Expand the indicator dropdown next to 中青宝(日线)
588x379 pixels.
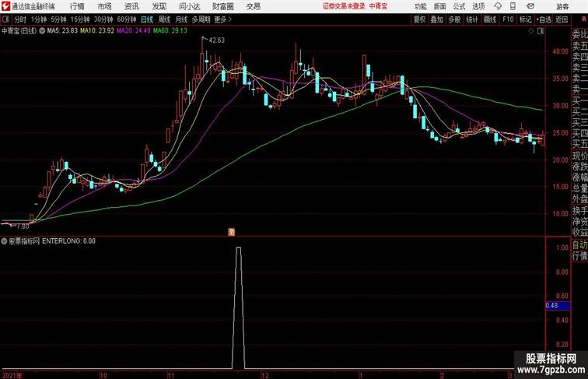(42, 31)
